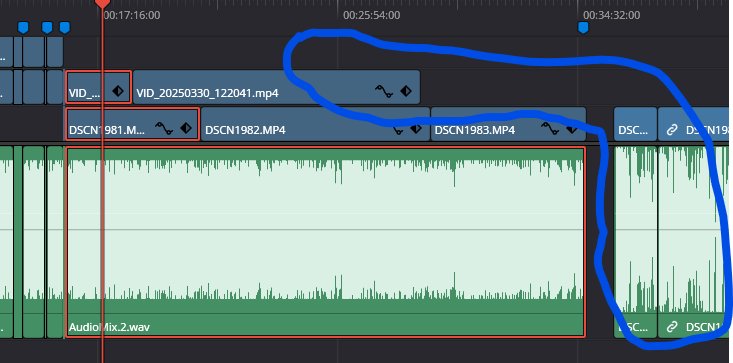Click the 00:34:32:00 timecode on the ruler

pos(611,15)
